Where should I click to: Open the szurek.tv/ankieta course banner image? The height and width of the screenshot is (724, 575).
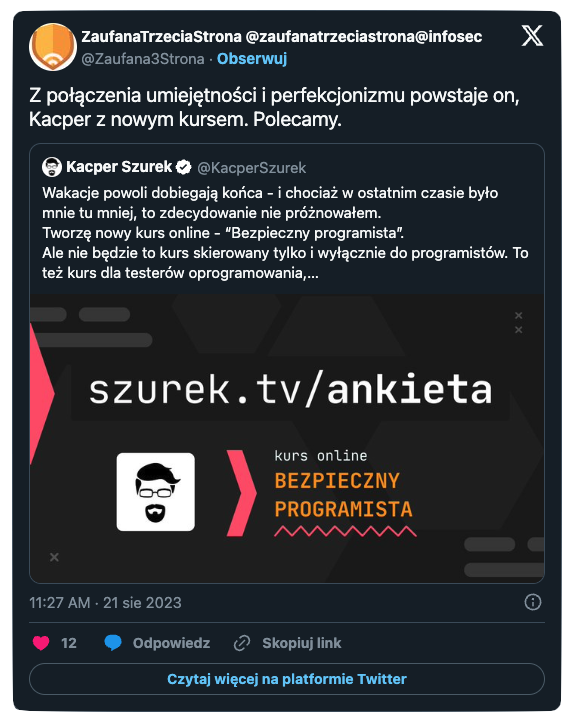point(287,438)
